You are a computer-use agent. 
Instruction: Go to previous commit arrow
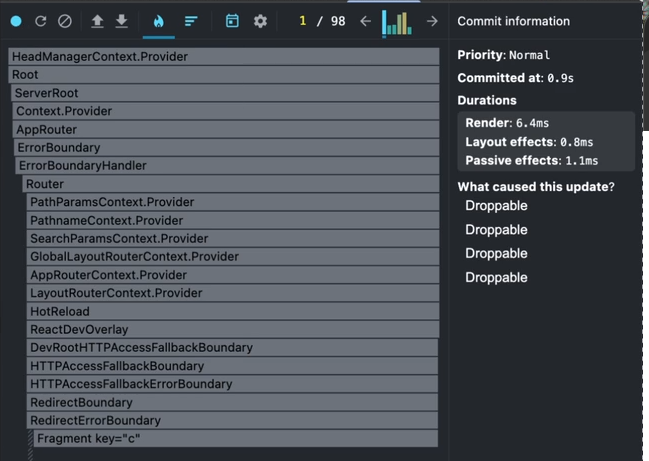[x=365, y=21]
